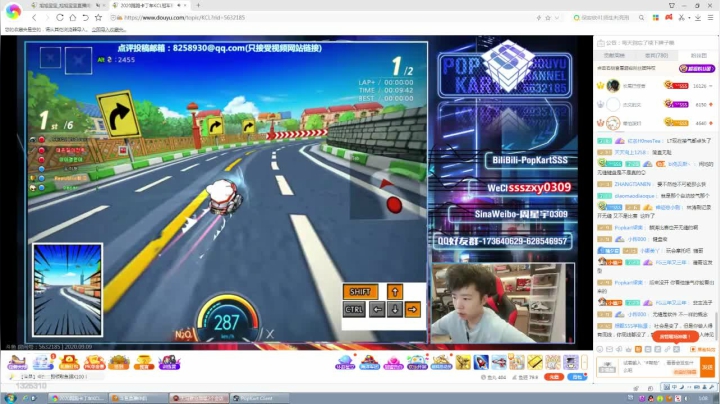Click the lightning speed-mode icon in address bar
This screenshot has width=720, height=404.
[539, 17]
